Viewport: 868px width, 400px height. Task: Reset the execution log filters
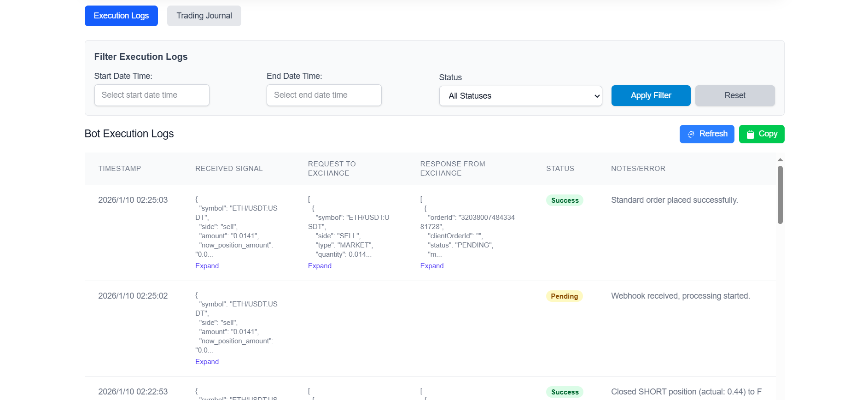click(x=734, y=95)
